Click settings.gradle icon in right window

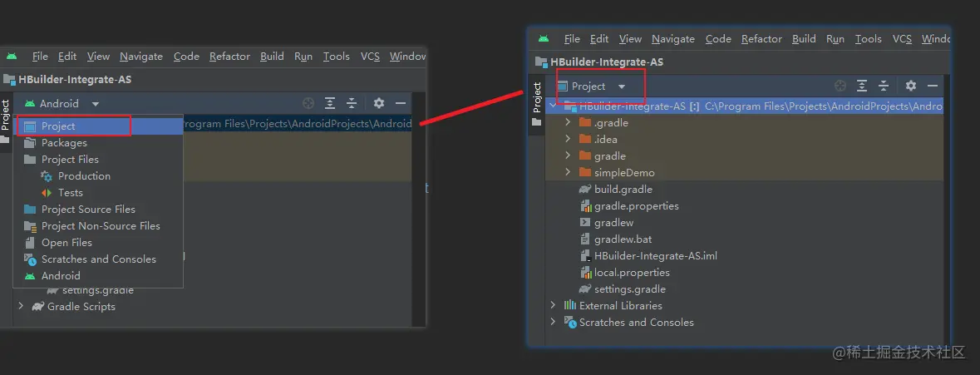point(585,289)
